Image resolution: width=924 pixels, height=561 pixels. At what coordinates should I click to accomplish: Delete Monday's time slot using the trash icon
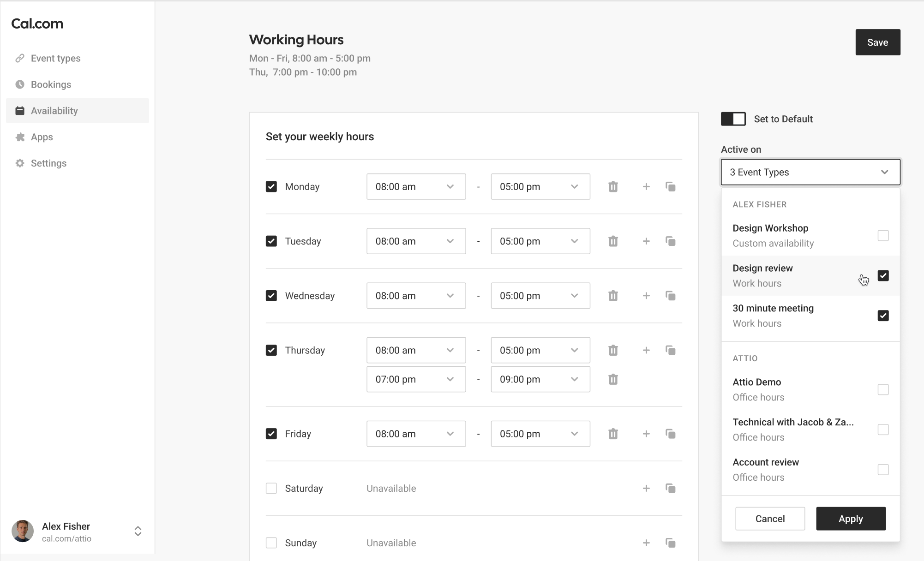point(613,186)
